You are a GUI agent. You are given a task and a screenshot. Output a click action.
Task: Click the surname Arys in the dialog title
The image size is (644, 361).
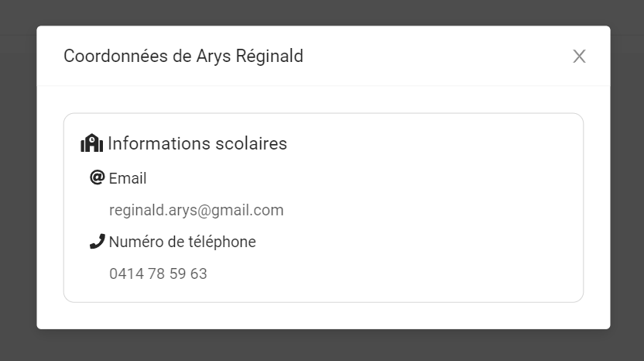tap(214, 57)
